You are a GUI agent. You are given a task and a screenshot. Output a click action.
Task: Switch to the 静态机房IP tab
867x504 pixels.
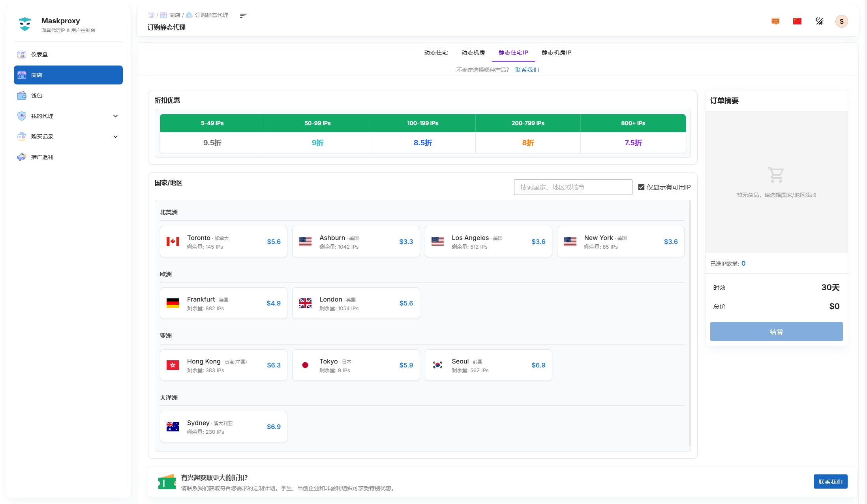coord(557,52)
